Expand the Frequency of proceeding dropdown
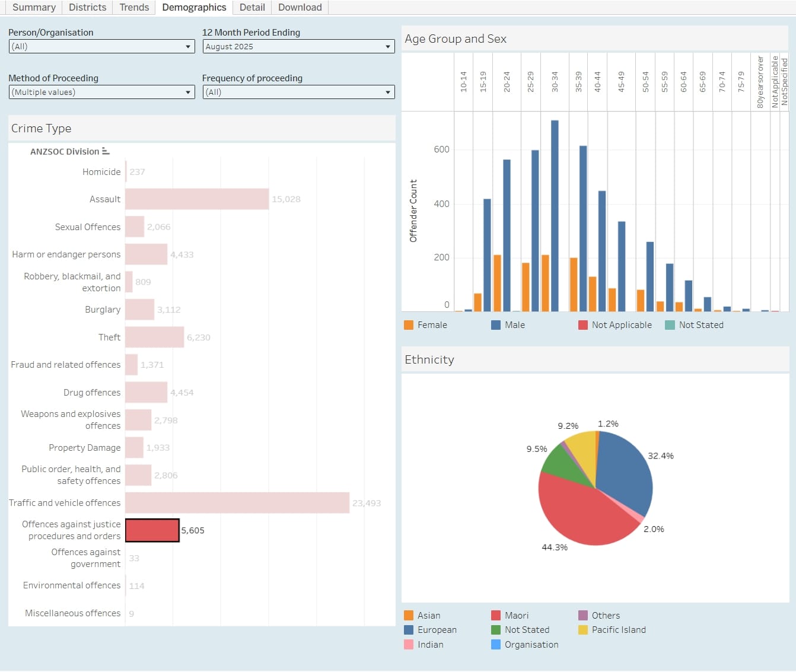Screen dimensions: 796x672 click(x=298, y=92)
